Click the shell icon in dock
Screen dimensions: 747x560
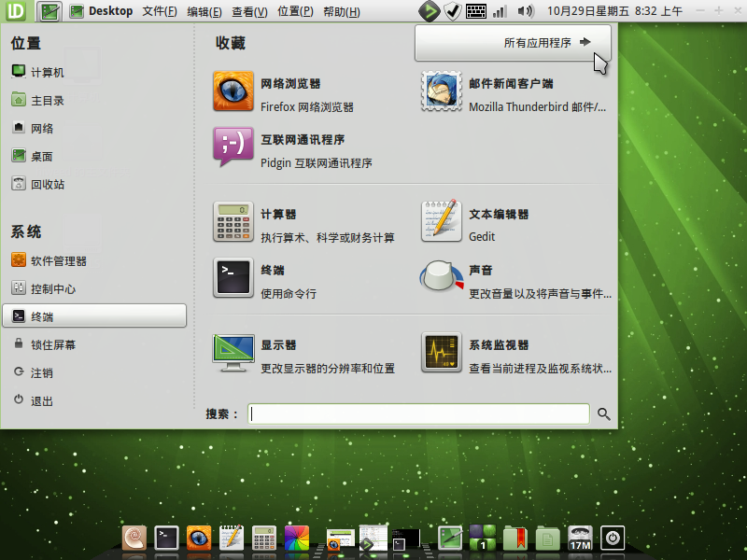tap(134, 539)
